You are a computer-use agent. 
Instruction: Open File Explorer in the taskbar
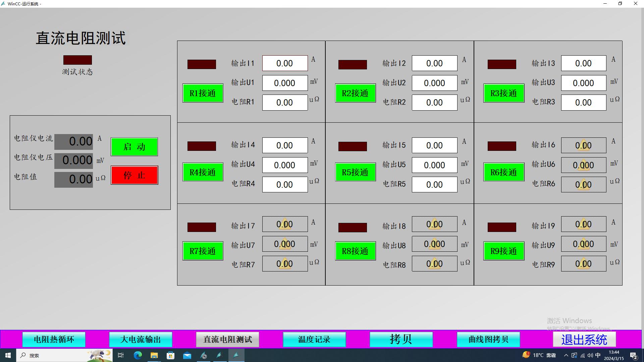click(154, 355)
